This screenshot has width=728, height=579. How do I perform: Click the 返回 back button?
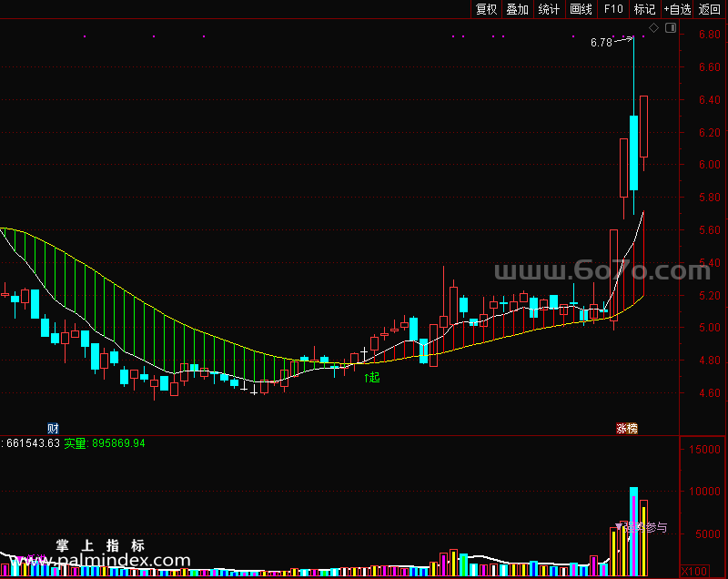710,9
